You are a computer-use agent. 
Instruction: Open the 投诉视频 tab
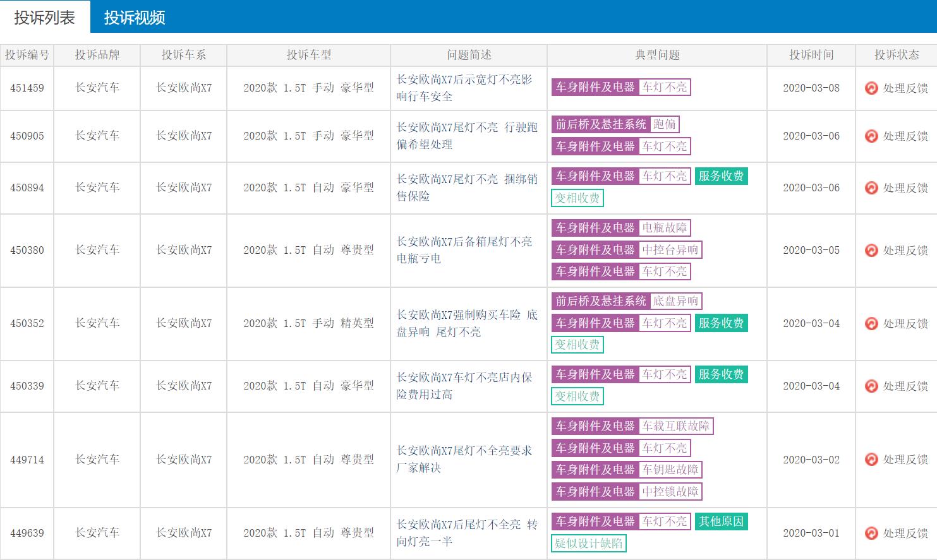[x=135, y=17]
